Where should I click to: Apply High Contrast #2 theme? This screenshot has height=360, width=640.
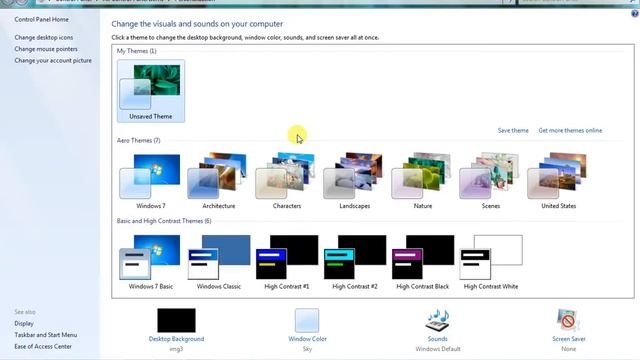[x=354, y=262]
